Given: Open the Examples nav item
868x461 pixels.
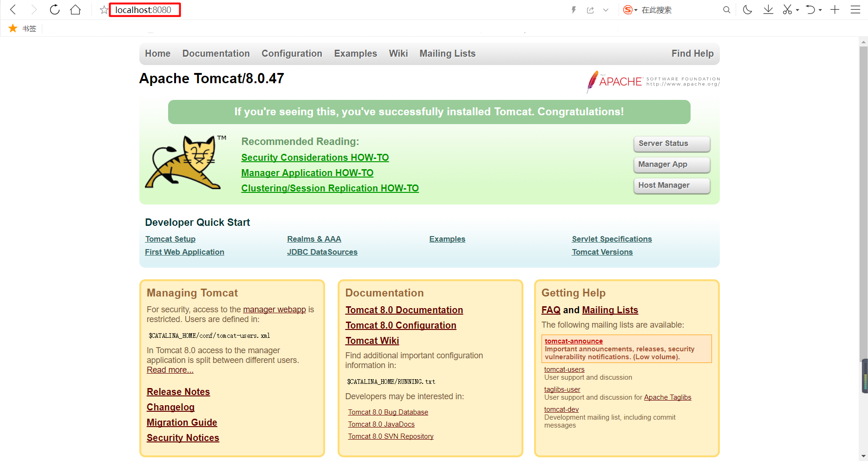Looking at the screenshot, I should coord(355,53).
